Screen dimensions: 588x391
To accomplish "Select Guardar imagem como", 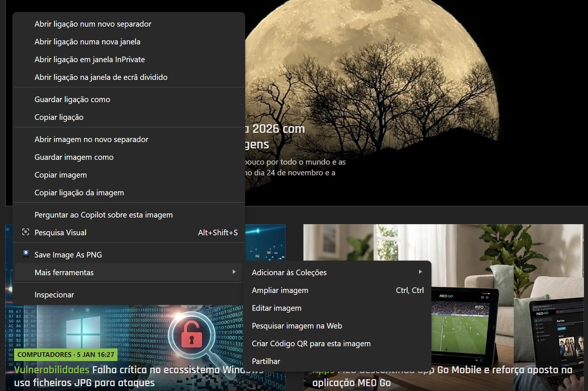I will 74,157.
